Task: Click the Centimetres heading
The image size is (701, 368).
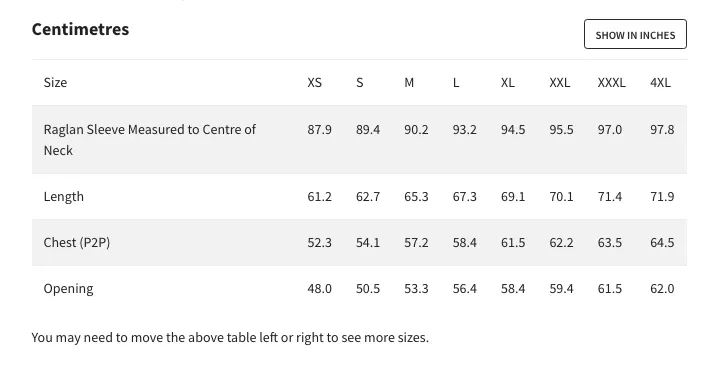Action: [x=80, y=30]
